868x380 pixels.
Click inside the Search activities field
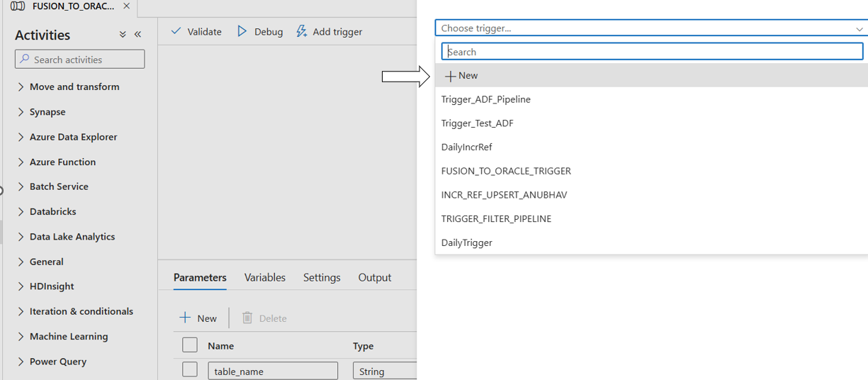click(x=80, y=59)
